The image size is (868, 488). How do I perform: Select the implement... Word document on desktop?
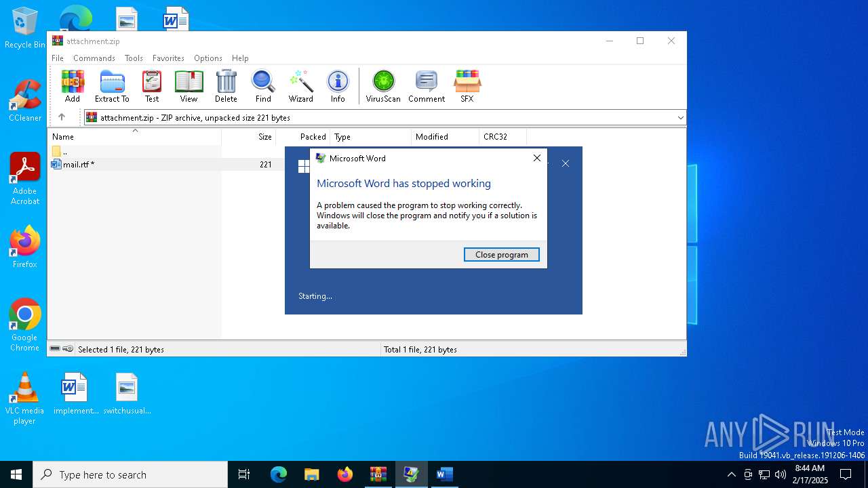pyautogui.click(x=75, y=394)
